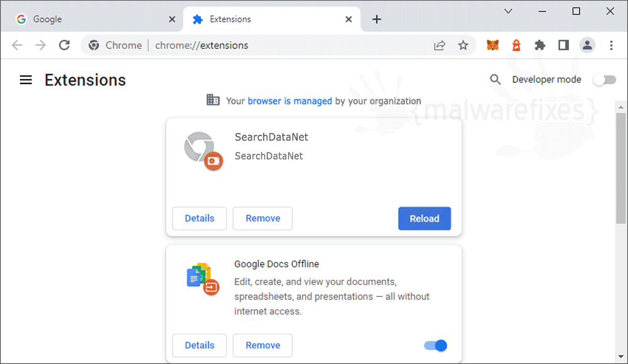This screenshot has height=364, width=628.
Task: Open the 'browser is managed' link
Action: tap(290, 101)
